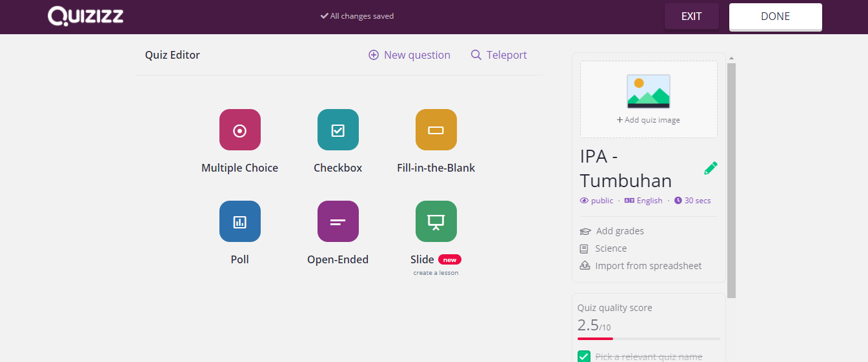Click the 'create a lesson' caption
868x362 pixels.
436,273
